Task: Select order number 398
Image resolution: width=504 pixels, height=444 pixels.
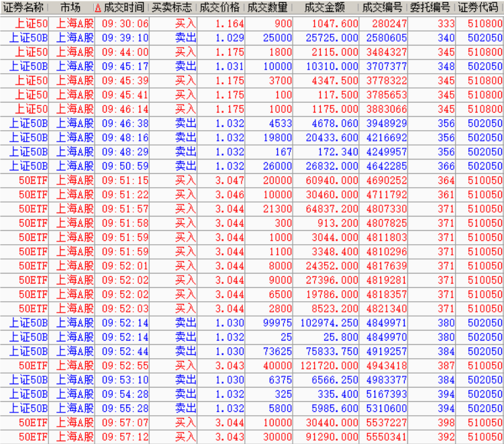Action: coord(446,423)
